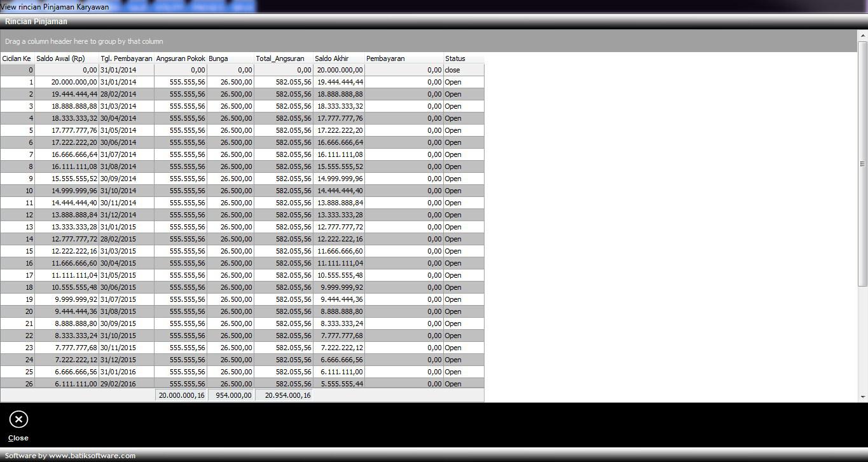868x462 pixels.
Task: Click the vertical scrollbar up arrow
Action: tap(863, 35)
